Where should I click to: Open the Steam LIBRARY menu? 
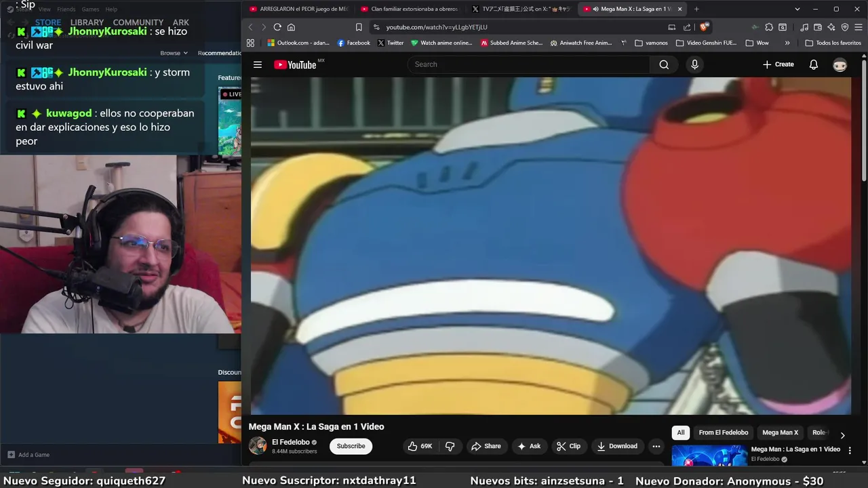[x=87, y=22]
